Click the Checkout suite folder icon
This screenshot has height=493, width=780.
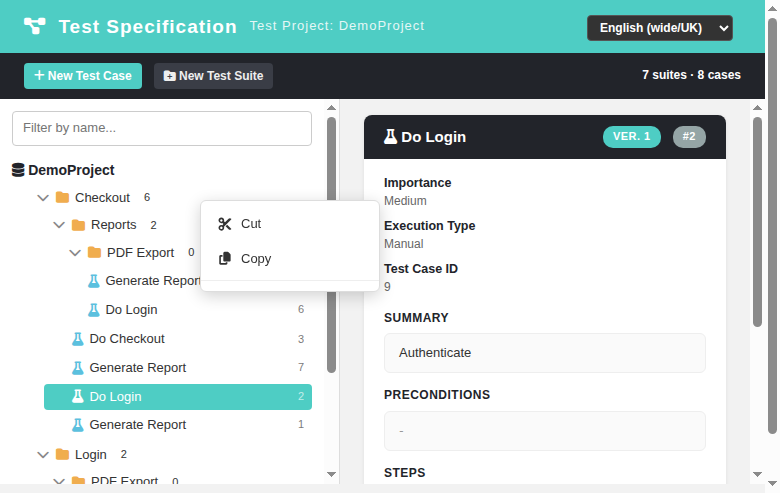point(62,197)
